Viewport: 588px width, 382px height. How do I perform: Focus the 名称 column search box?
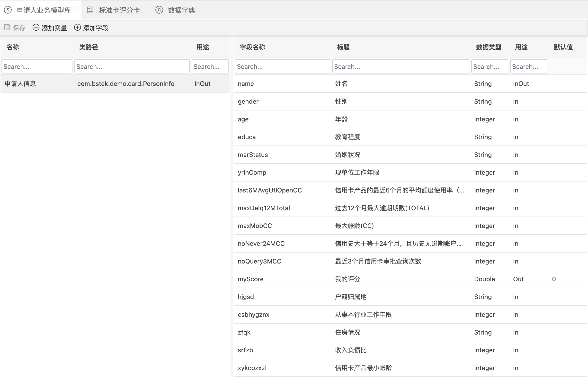[37, 66]
